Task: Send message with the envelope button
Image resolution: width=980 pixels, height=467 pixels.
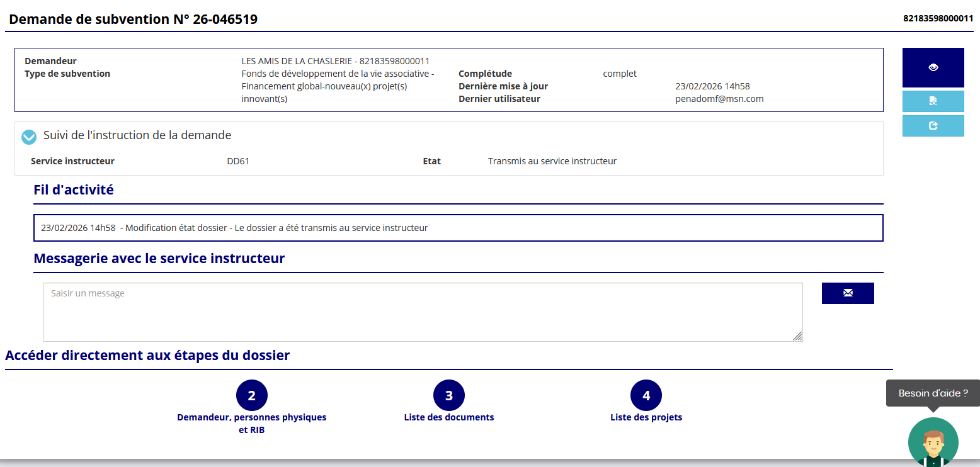Action: pyautogui.click(x=847, y=293)
